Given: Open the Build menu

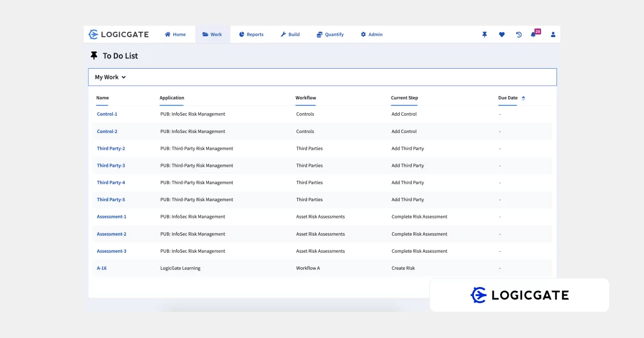Looking at the screenshot, I should click(x=290, y=34).
